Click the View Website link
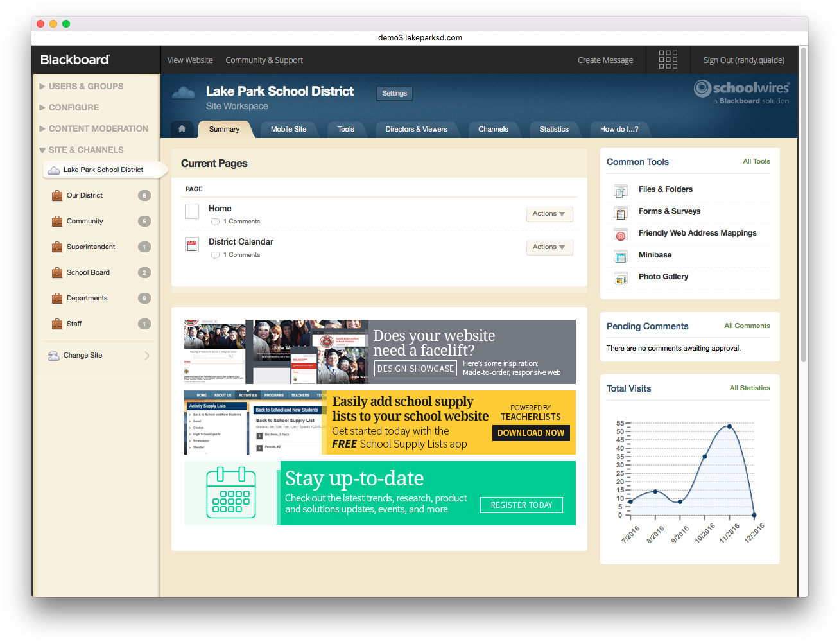 tap(190, 60)
